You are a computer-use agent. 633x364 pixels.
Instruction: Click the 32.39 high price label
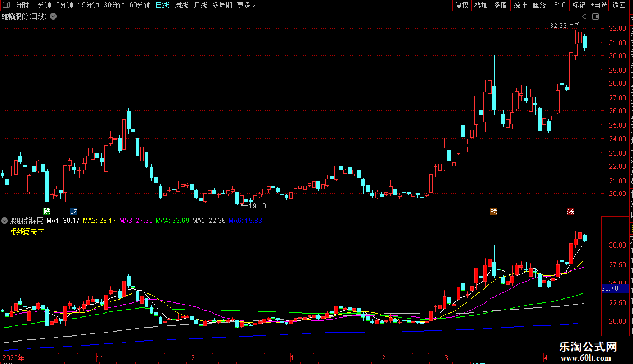(x=558, y=26)
